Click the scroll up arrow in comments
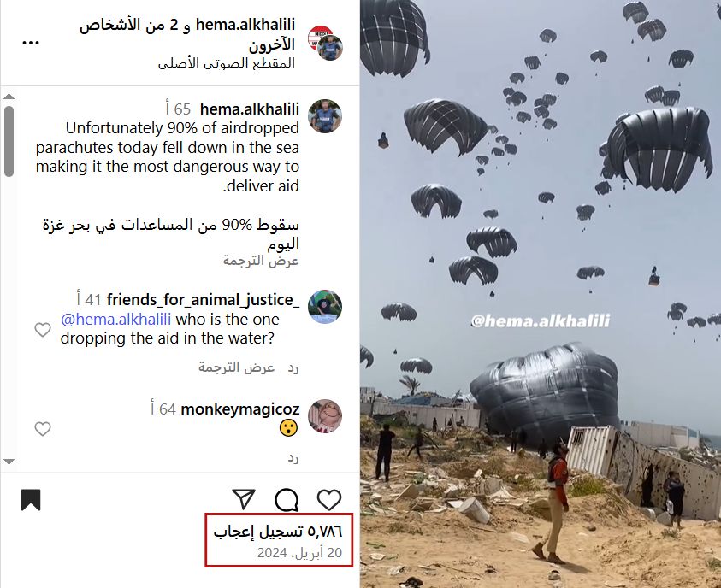Image resolution: width=721 pixels, height=588 pixels. [x=9, y=97]
